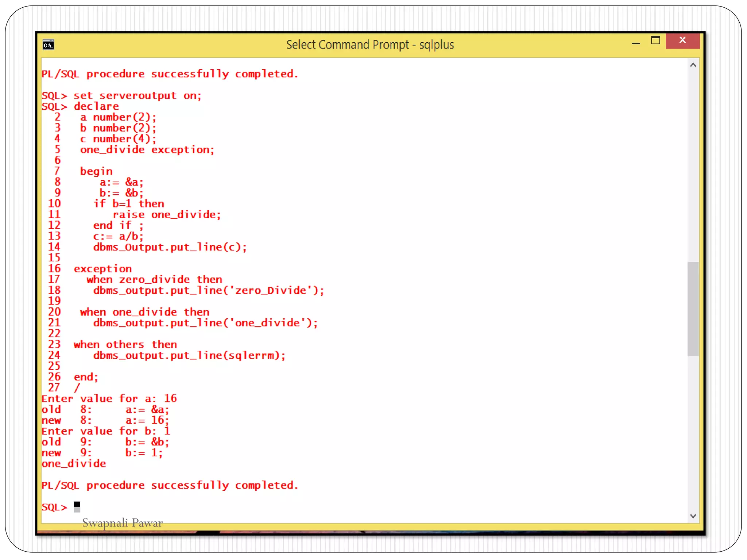747x560 pixels.
Task: Click scrollbar track above the thumb
Action: (x=693, y=164)
